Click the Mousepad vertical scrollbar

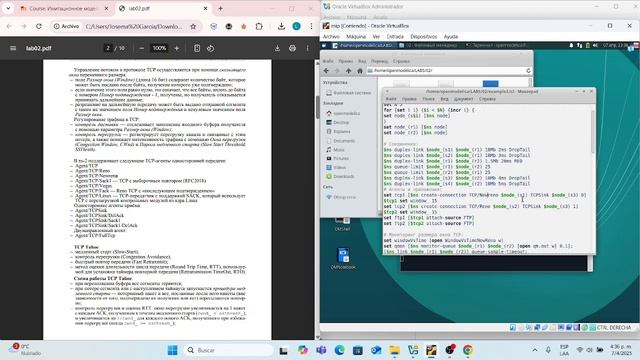pyautogui.click(x=592, y=132)
